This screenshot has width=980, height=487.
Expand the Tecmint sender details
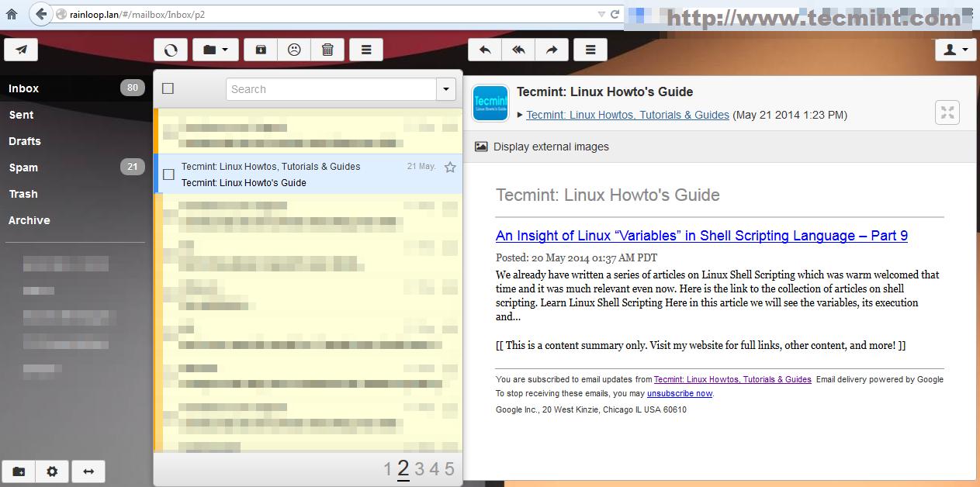click(x=521, y=114)
